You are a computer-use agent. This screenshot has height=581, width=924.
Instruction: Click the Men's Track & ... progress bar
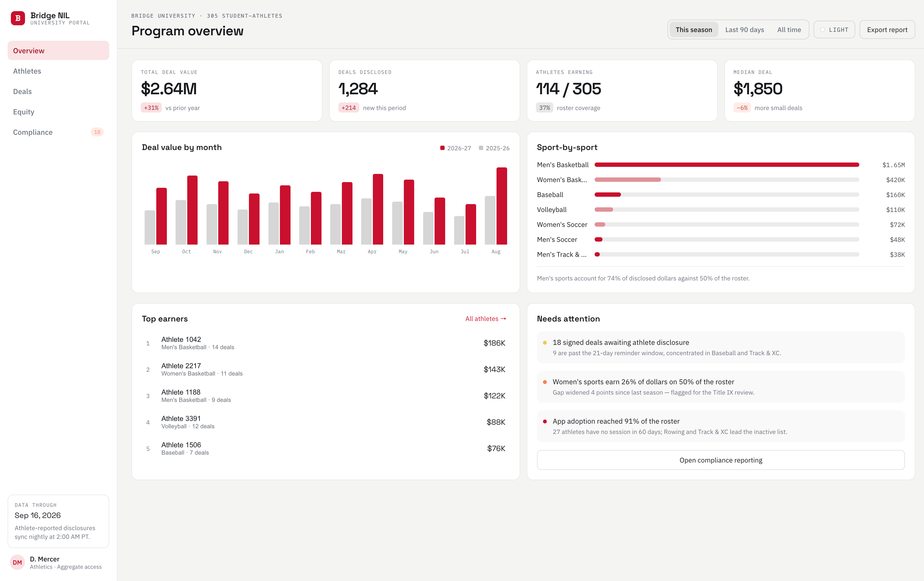[x=726, y=254]
